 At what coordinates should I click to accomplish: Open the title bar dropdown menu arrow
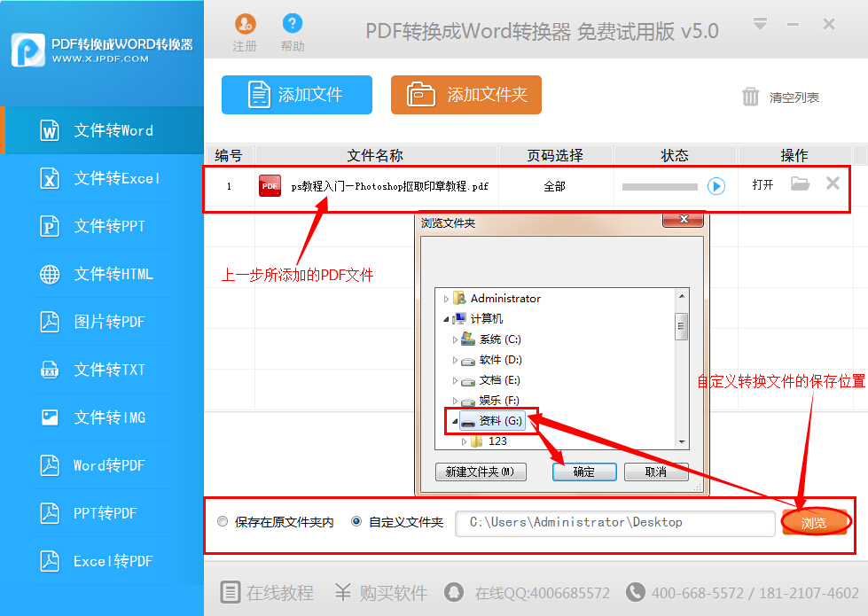(x=760, y=24)
